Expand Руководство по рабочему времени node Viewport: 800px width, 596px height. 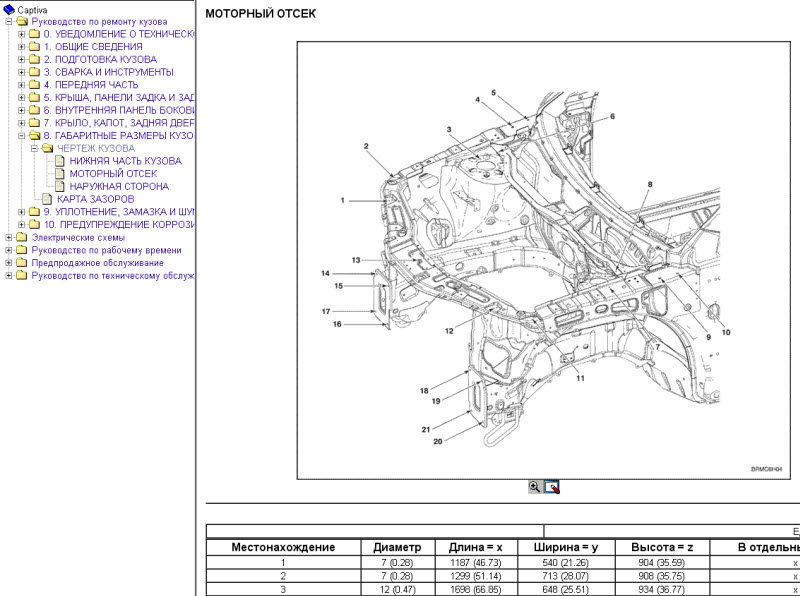pos(9,251)
